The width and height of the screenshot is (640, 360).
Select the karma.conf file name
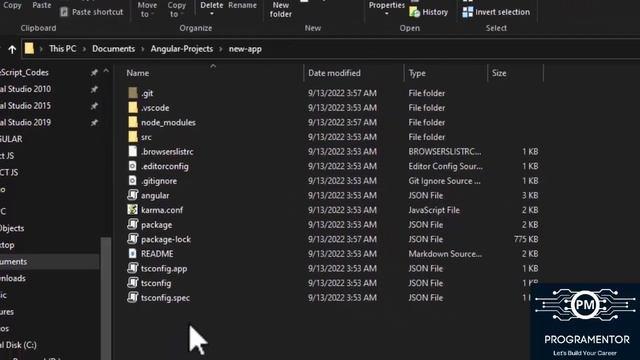click(162, 210)
